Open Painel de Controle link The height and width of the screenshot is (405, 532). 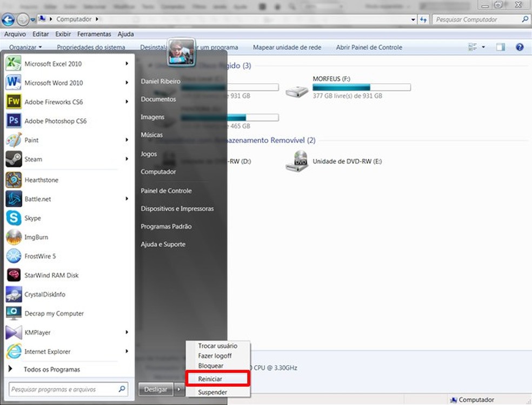(167, 191)
